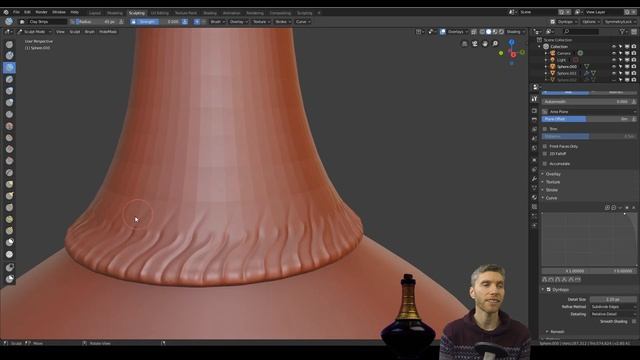Click the pan hand navigation gizmo
The image size is (640, 360).
(x=485, y=44)
